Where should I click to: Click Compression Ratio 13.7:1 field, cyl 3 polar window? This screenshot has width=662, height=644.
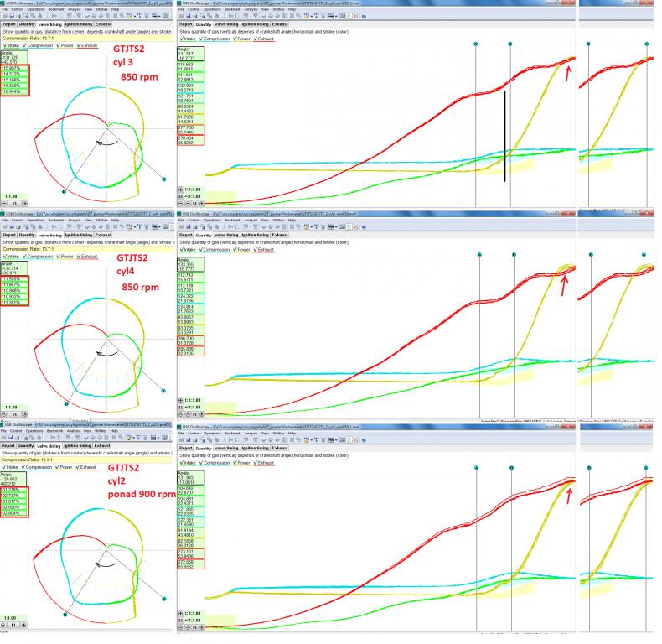[x=87, y=38]
